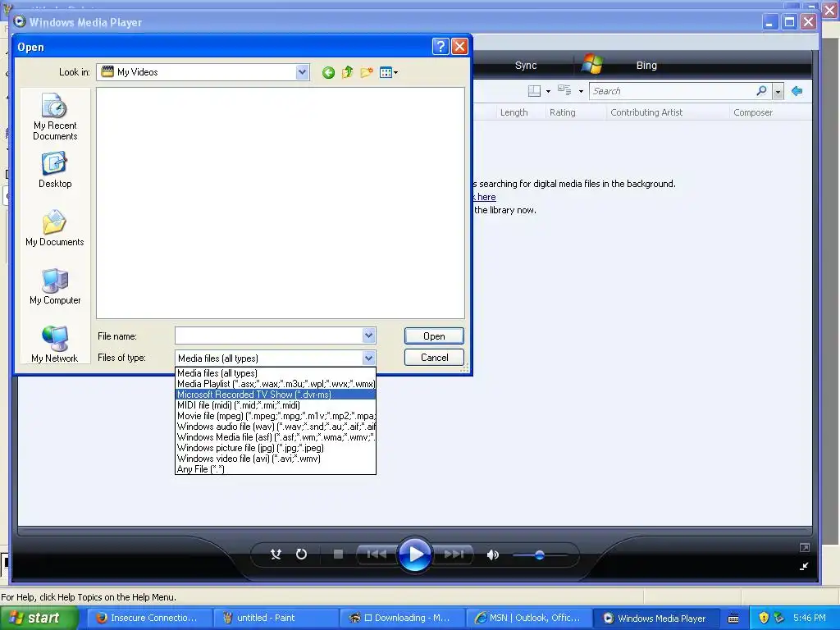Sort by Length column header
This screenshot has width=840, height=630.
514,112
